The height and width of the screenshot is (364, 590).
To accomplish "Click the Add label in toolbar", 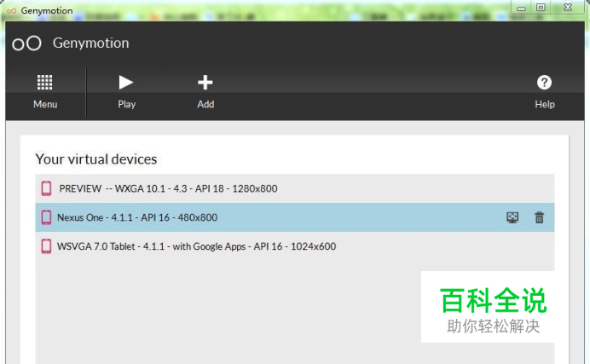I will (x=205, y=104).
